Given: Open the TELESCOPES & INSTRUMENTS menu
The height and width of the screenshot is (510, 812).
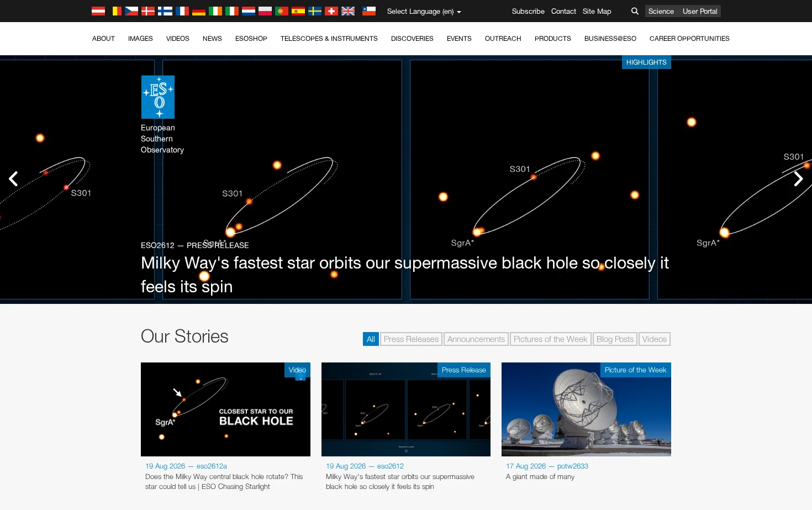Looking at the screenshot, I should click(x=329, y=39).
